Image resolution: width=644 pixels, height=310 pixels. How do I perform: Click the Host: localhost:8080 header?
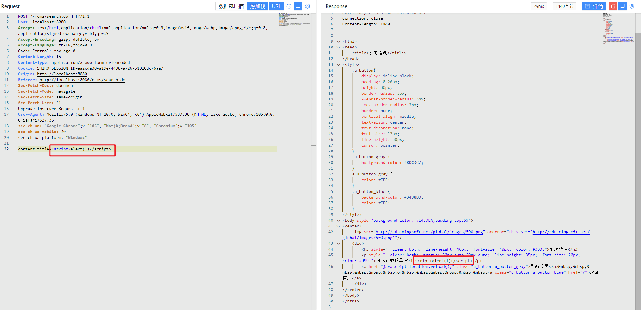point(42,22)
